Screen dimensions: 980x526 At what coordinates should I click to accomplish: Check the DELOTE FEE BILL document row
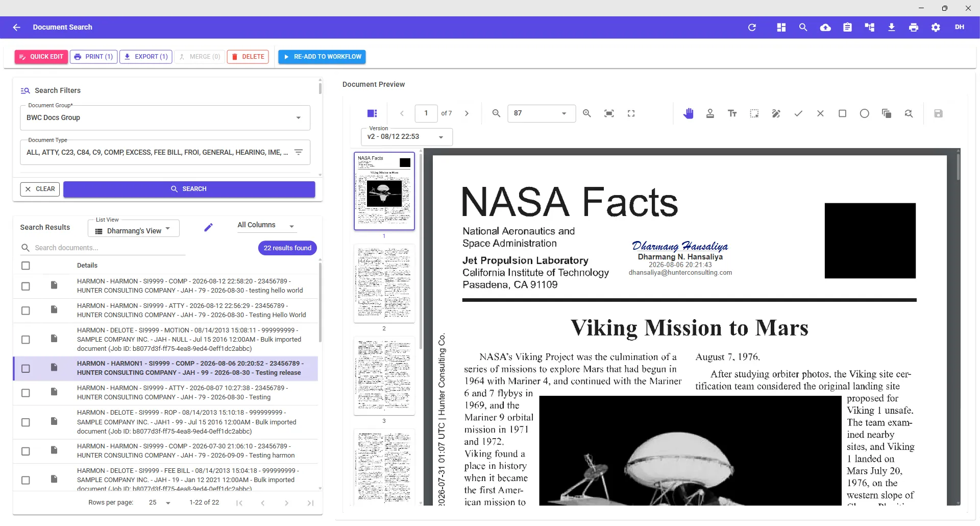tap(26, 481)
